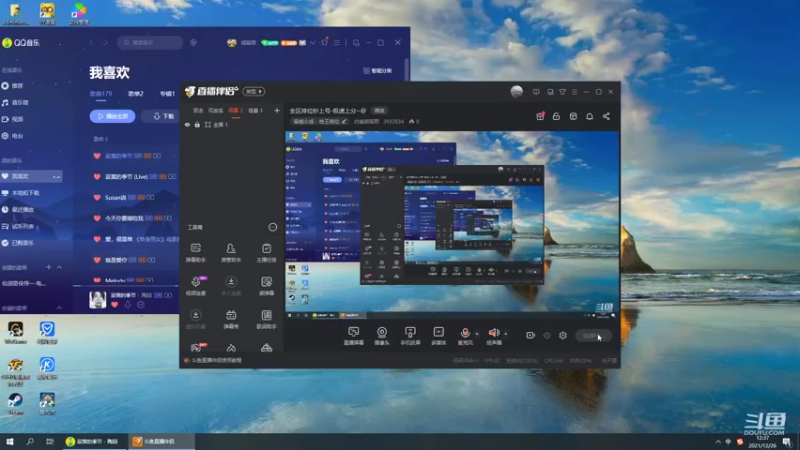800x450 pixels.
Task: Open Windows Start menu
Action: pos(10,441)
